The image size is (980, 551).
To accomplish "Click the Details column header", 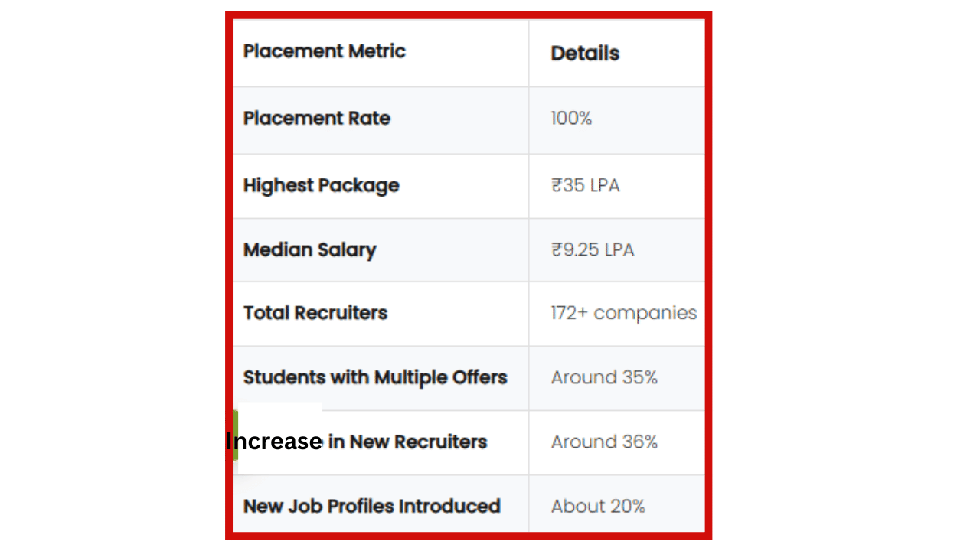I will [x=585, y=54].
